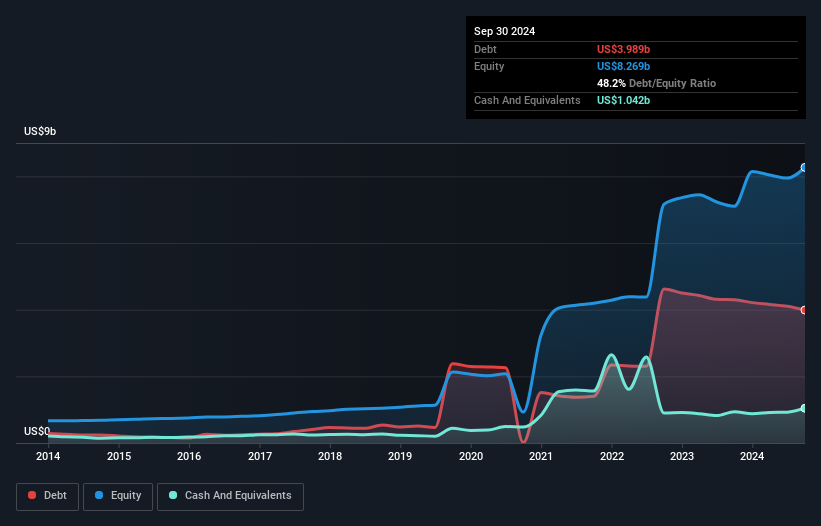The height and width of the screenshot is (526, 821).
Task: Click the 2014 x-axis label
Action: tap(48, 456)
